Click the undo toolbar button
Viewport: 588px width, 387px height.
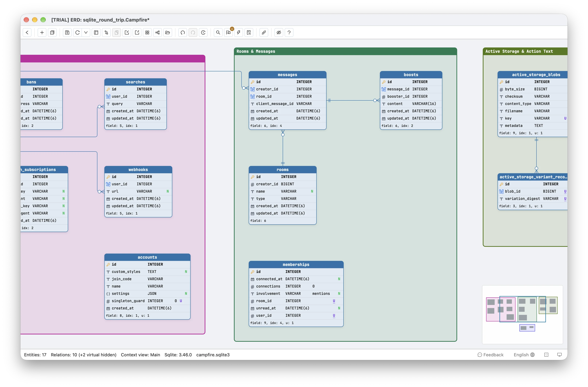(x=183, y=32)
